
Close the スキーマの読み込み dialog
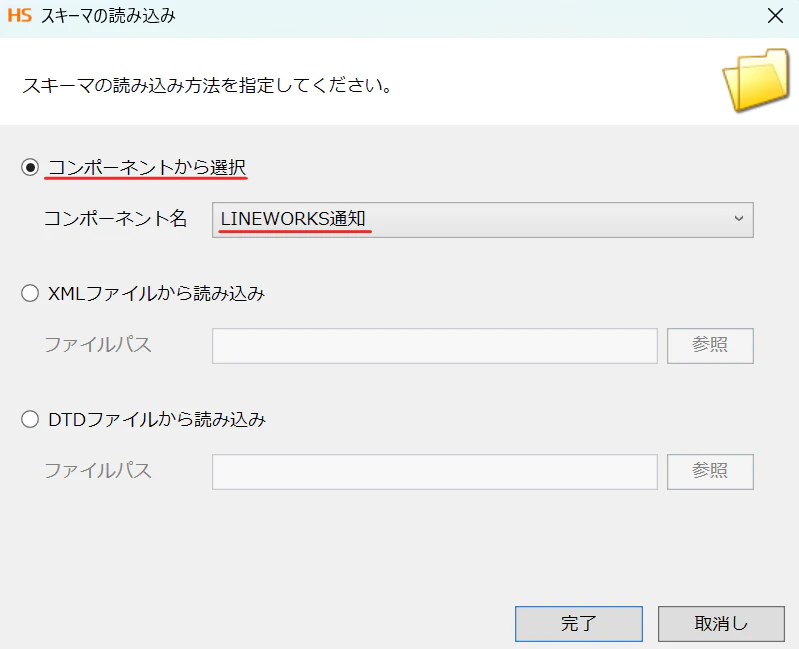[x=775, y=16]
